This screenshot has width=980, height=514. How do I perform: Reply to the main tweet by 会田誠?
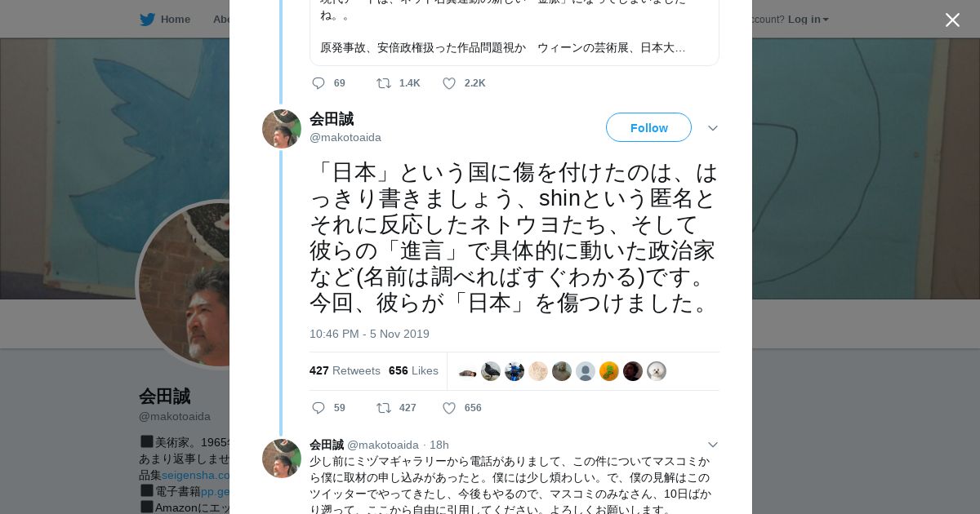(x=318, y=408)
